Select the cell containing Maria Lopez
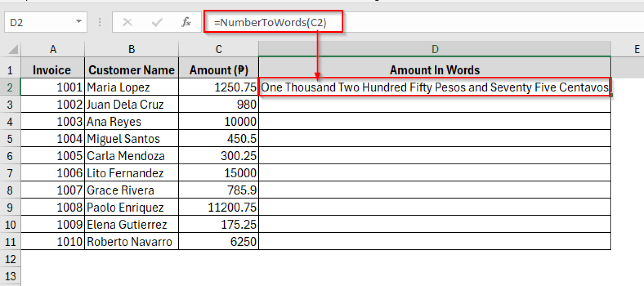 point(131,87)
